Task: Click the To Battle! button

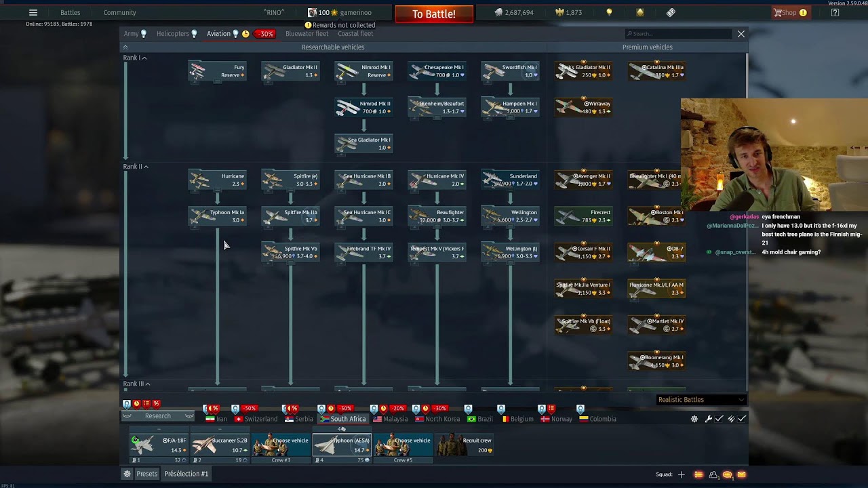Action: [434, 14]
